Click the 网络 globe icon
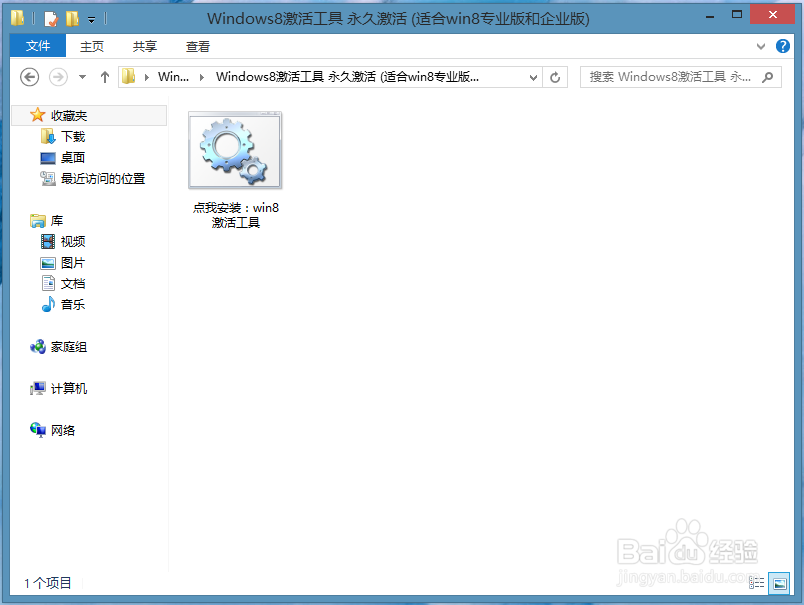 click(x=37, y=430)
